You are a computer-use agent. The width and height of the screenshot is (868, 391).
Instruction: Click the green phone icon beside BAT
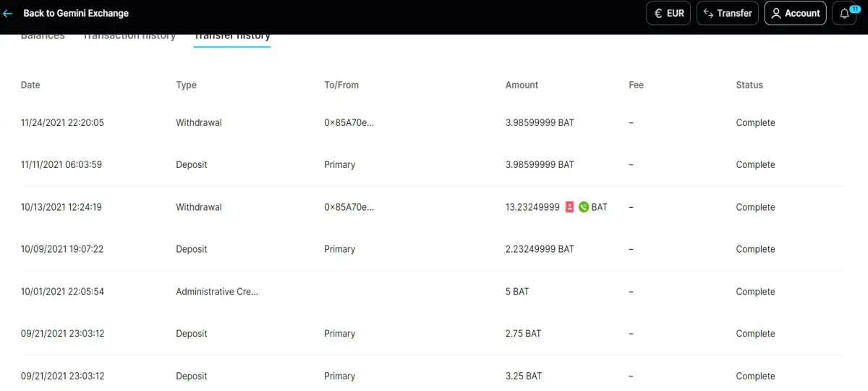tap(583, 207)
